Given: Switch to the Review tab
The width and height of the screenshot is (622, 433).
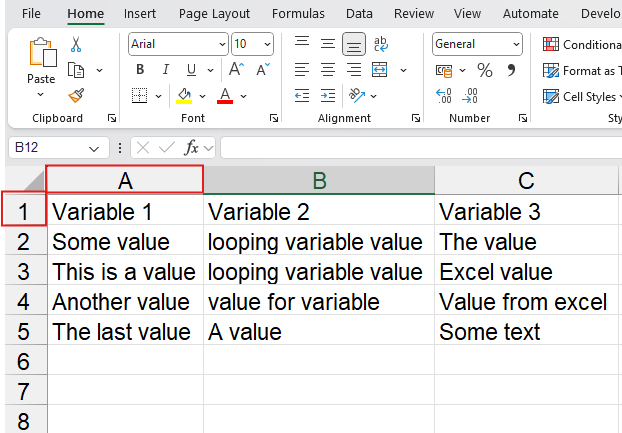Looking at the screenshot, I should pyautogui.click(x=414, y=13).
